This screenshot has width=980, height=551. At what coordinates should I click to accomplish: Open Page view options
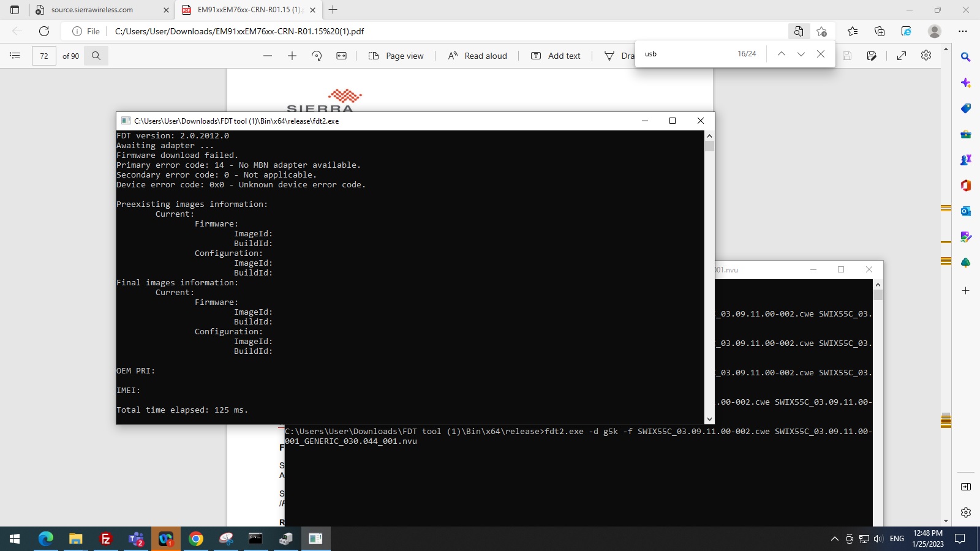pos(396,56)
